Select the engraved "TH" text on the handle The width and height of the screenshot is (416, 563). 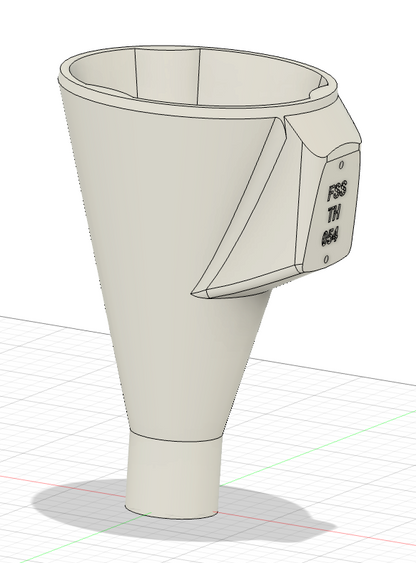click(334, 215)
